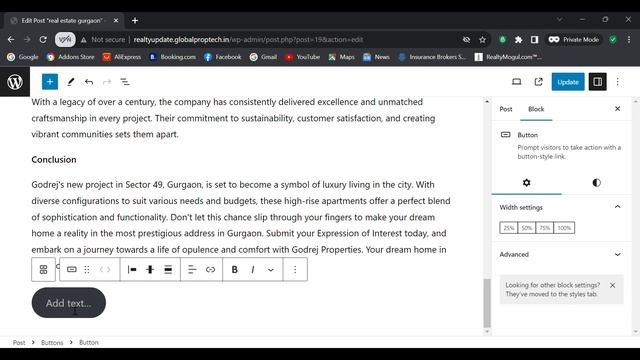Viewport: 640px width, 360px height.
Task: Go back in browser history
Action: click(11, 40)
